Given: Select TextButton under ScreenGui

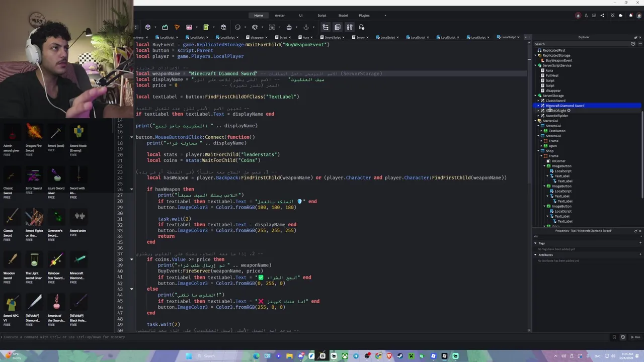Looking at the screenshot, I should (556, 131).
